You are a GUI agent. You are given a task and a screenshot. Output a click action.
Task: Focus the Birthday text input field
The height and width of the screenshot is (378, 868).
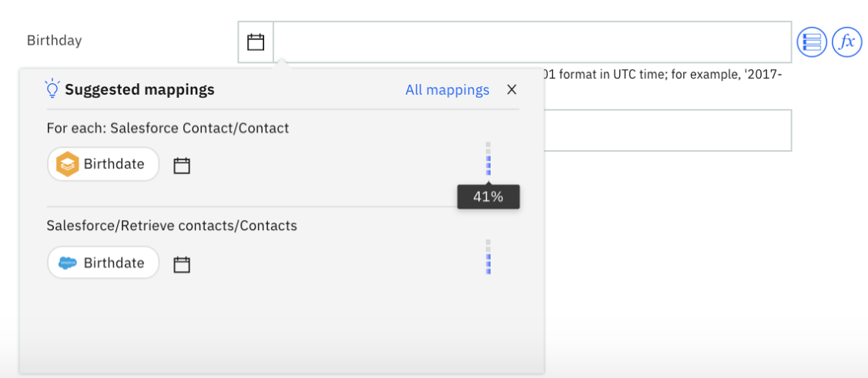[531, 42]
